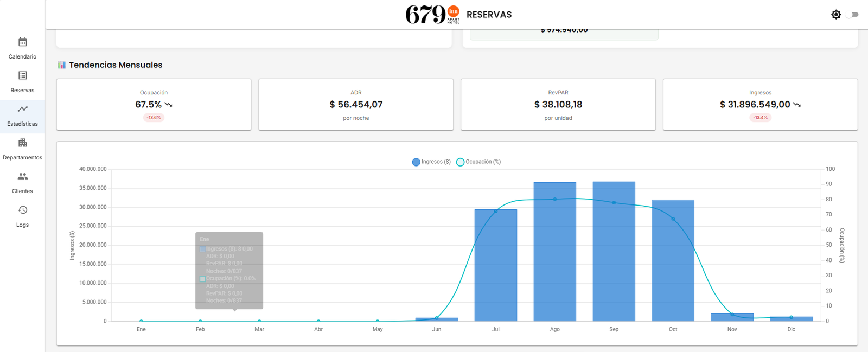The width and height of the screenshot is (868, 352).
Task: Click the RevPAR per unit card
Action: click(558, 105)
